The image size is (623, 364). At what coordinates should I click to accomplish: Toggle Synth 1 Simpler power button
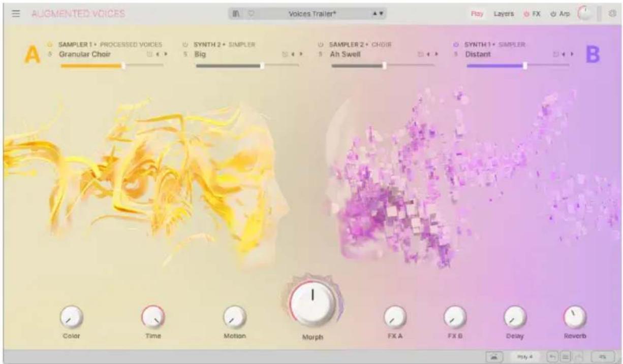(x=456, y=45)
